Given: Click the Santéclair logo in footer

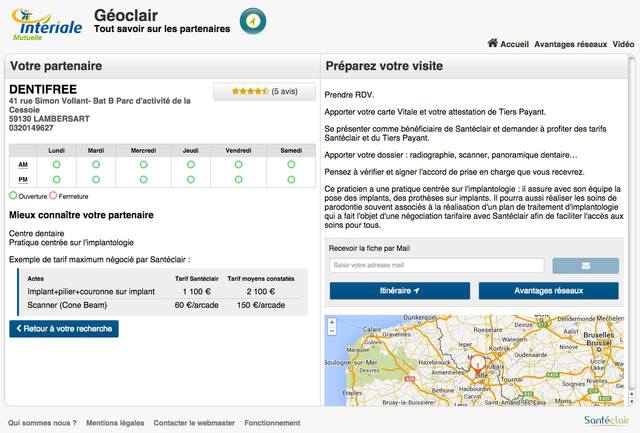Looking at the screenshot, I should pyautogui.click(x=607, y=420).
